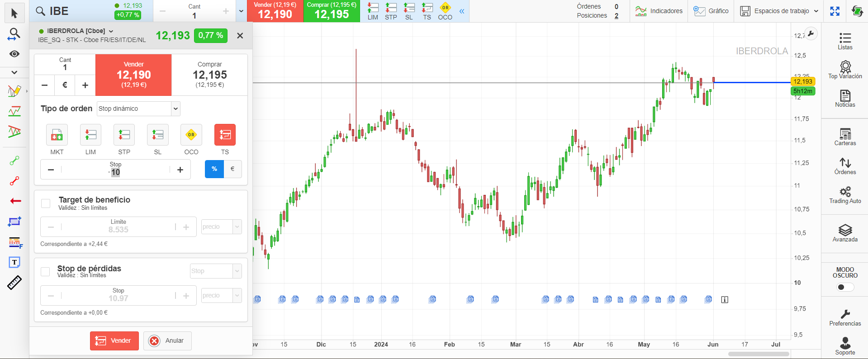Select the LIM order shortcut in top bar

[373, 11]
